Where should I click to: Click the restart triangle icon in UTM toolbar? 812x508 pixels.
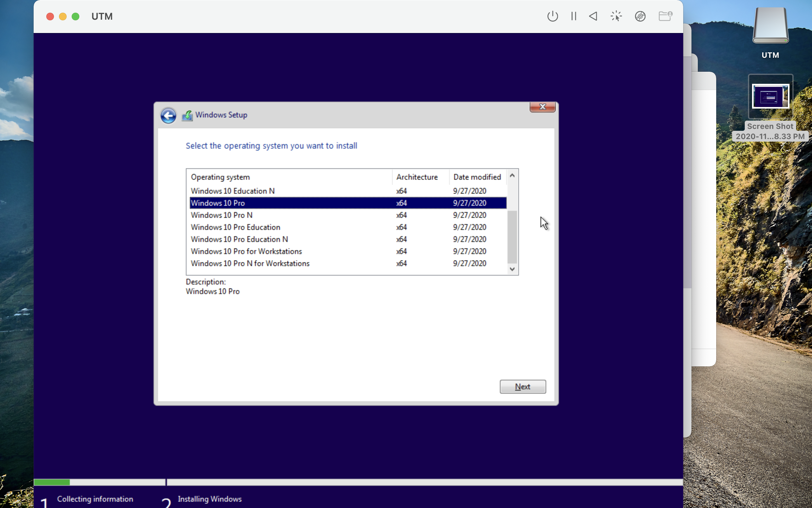point(593,16)
